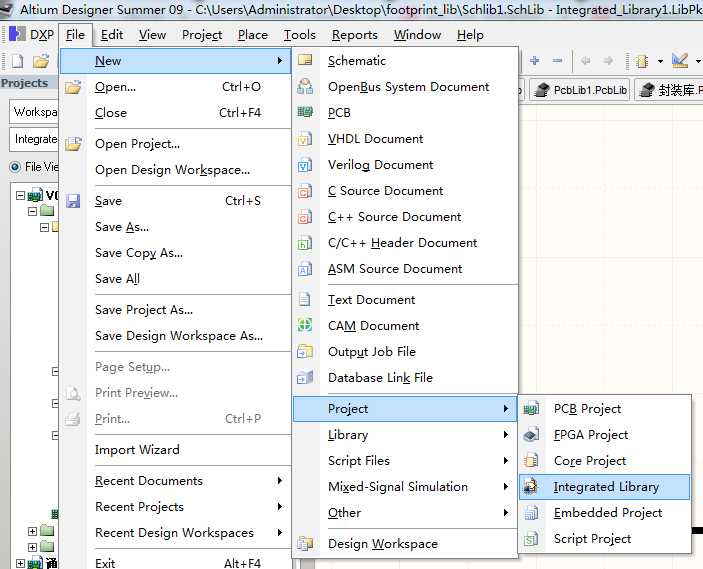Choose Exit from the File menu
The image size is (703, 569).
click(x=176, y=563)
